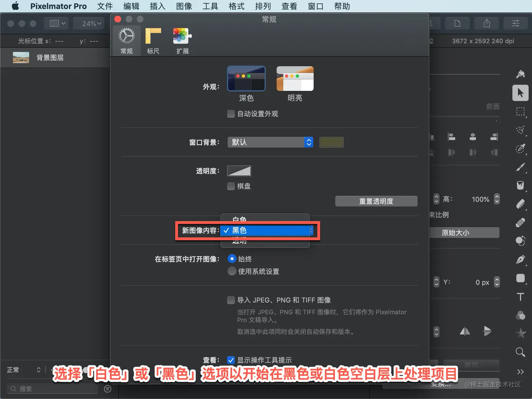Expand more tools with the double chevron
The image size is (532, 399).
520,372
